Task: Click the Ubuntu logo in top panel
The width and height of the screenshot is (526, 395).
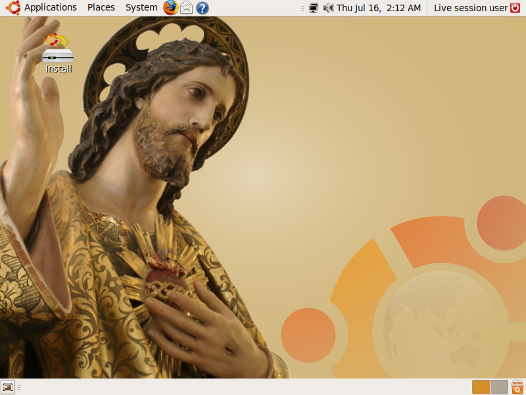Action: [x=13, y=7]
